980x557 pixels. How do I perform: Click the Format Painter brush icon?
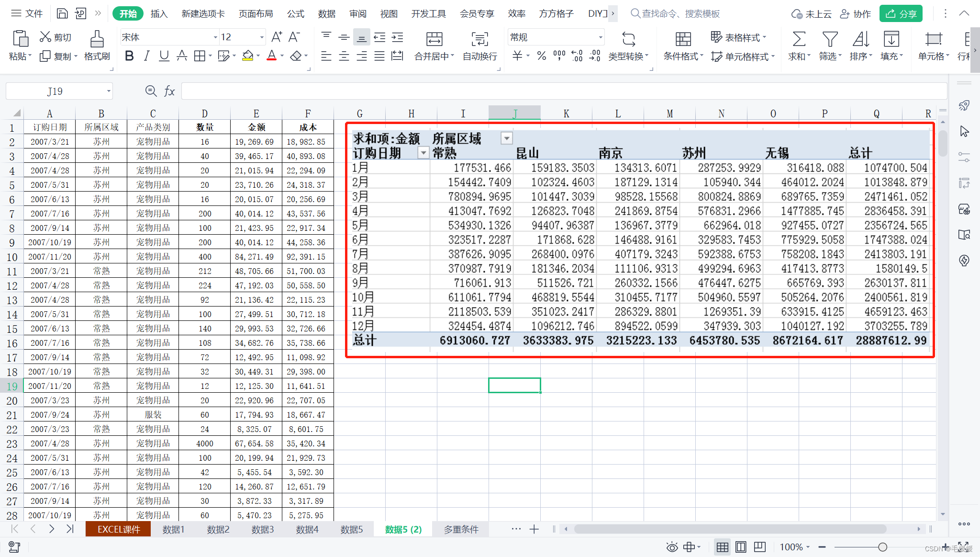[x=97, y=39]
